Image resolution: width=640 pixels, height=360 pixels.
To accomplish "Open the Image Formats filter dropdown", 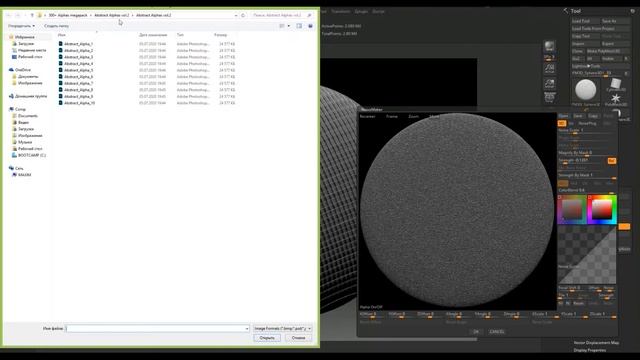I will coord(282,328).
